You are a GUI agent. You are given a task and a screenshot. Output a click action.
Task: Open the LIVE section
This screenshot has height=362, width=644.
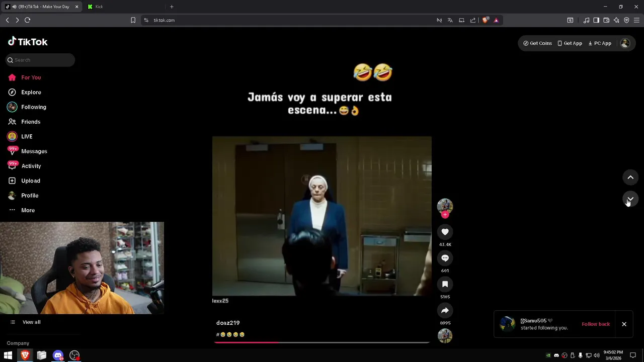click(20, 136)
